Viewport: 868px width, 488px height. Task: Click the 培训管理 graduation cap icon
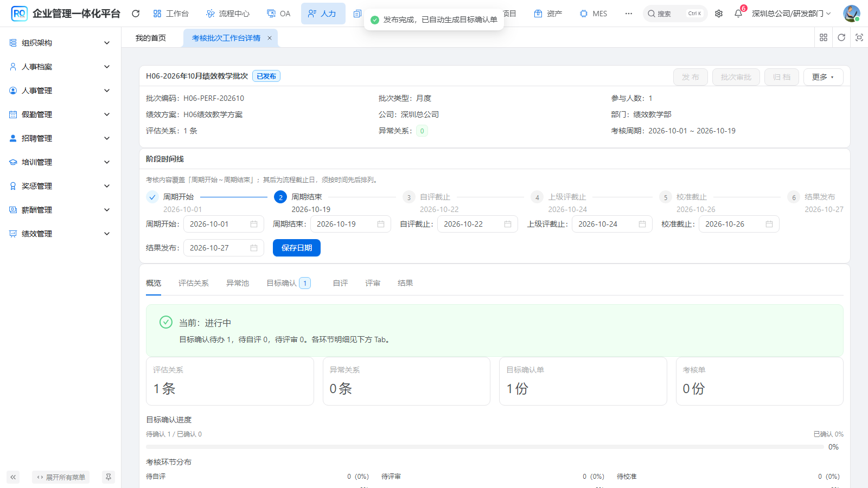click(13, 162)
